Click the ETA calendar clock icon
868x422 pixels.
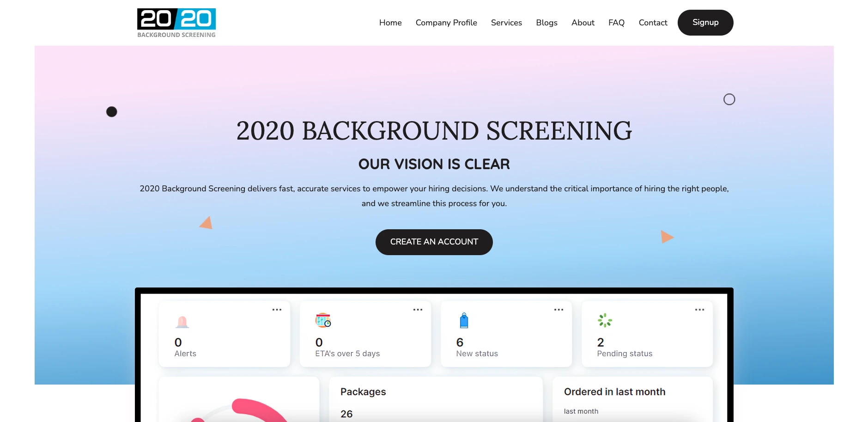[323, 320]
